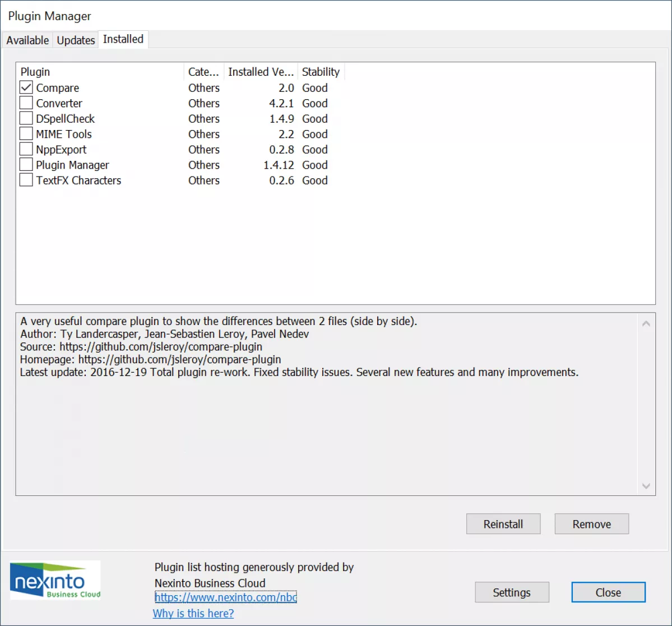Select the Plugin Manager row name

point(72,165)
